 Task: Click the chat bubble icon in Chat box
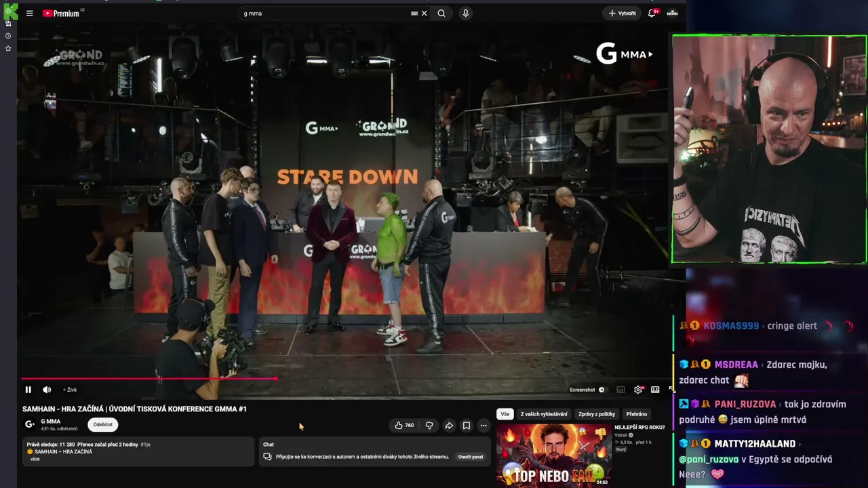click(267, 457)
